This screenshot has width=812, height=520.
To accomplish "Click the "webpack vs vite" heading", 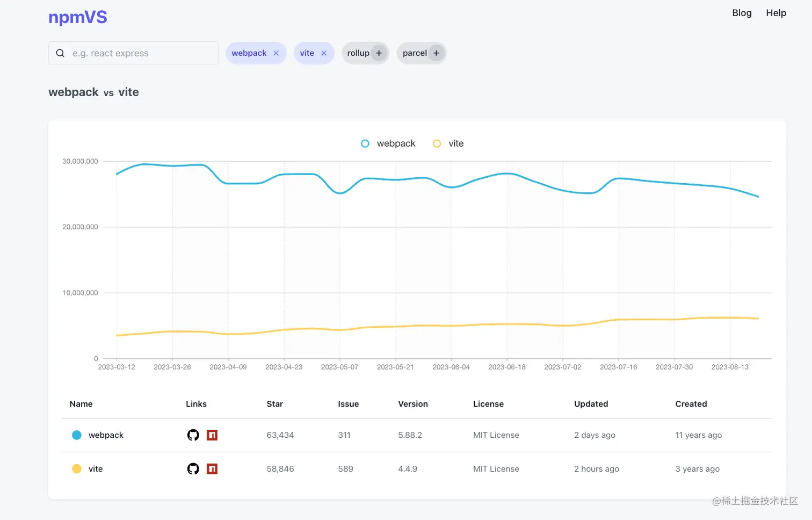I will tap(93, 92).
